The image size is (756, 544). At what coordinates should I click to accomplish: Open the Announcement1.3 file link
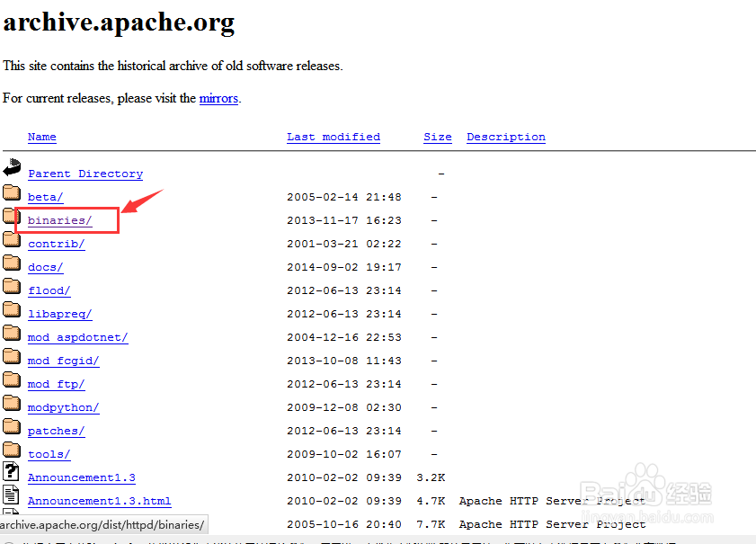pyautogui.click(x=82, y=478)
